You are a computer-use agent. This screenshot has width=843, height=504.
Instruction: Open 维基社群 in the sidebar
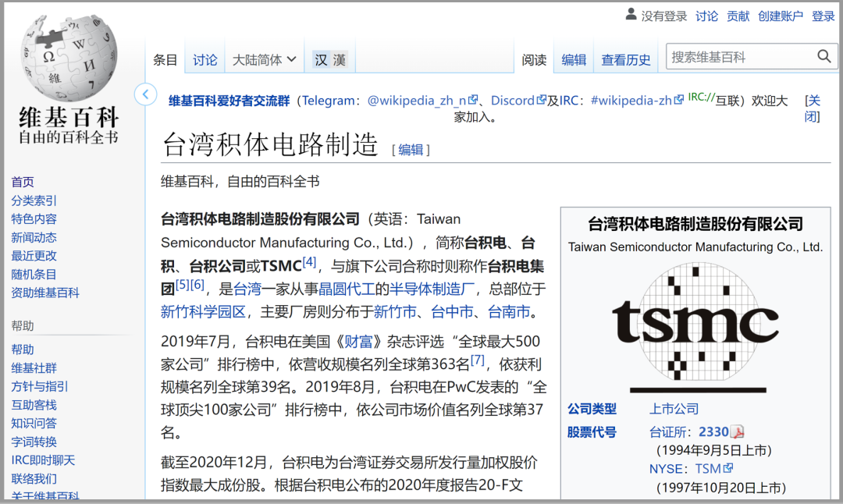[x=34, y=368]
